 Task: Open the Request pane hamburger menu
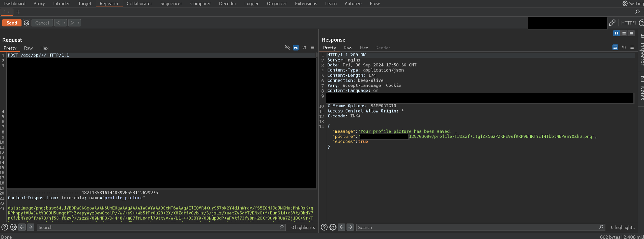312,47
